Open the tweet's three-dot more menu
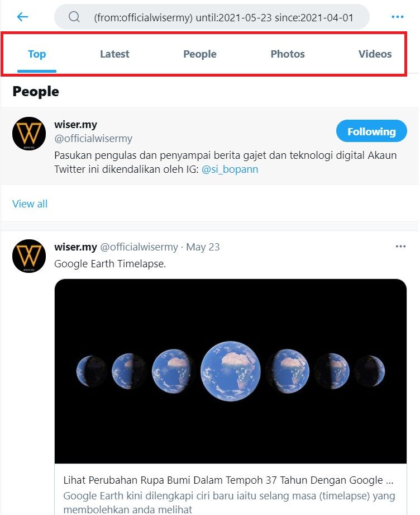 tap(400, 247)
